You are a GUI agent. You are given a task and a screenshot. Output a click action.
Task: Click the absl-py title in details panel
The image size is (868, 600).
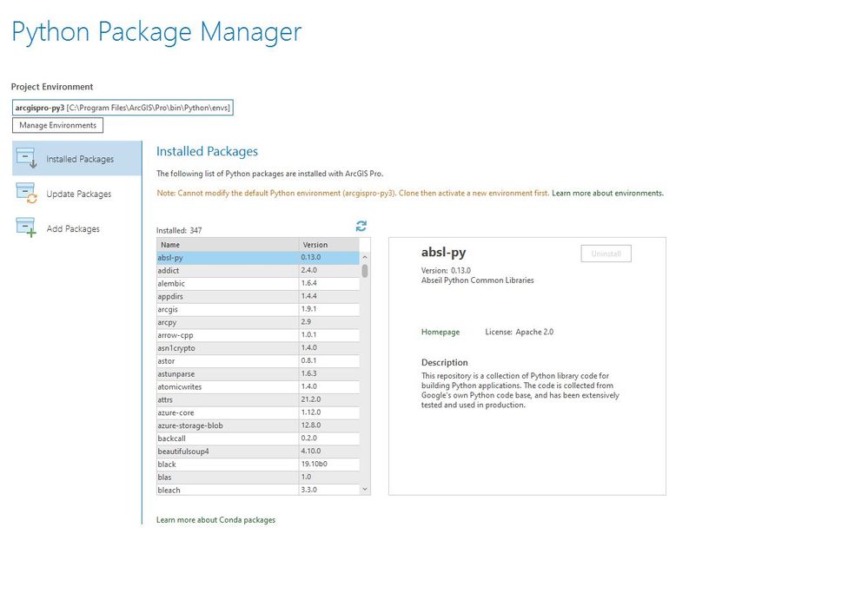click(443, 253)
